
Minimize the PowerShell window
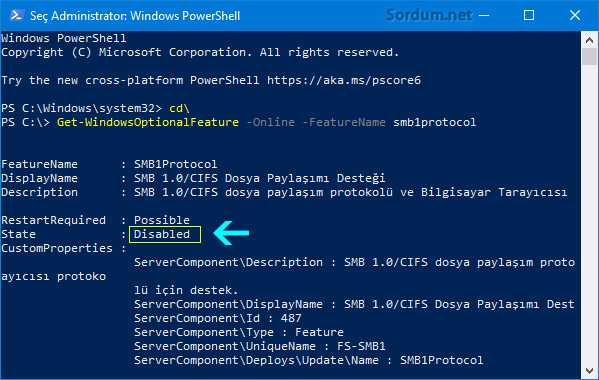(x=484, y=15)
